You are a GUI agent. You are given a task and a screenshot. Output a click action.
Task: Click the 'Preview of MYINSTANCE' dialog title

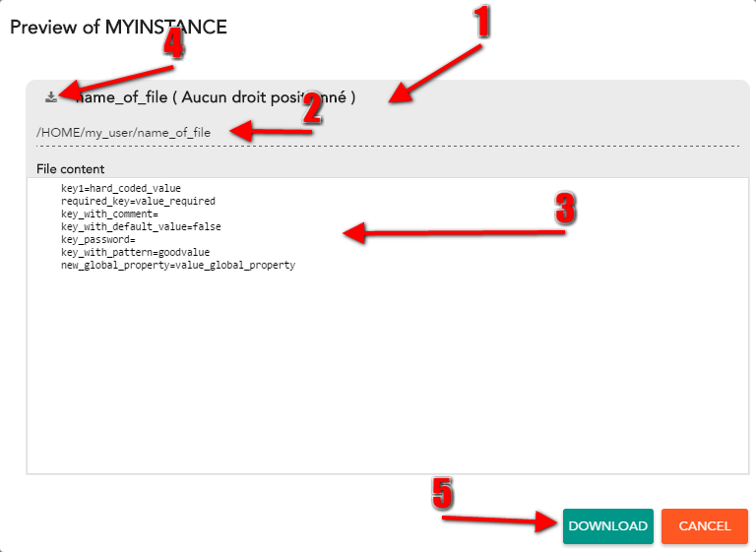click(x=118, y=27)
